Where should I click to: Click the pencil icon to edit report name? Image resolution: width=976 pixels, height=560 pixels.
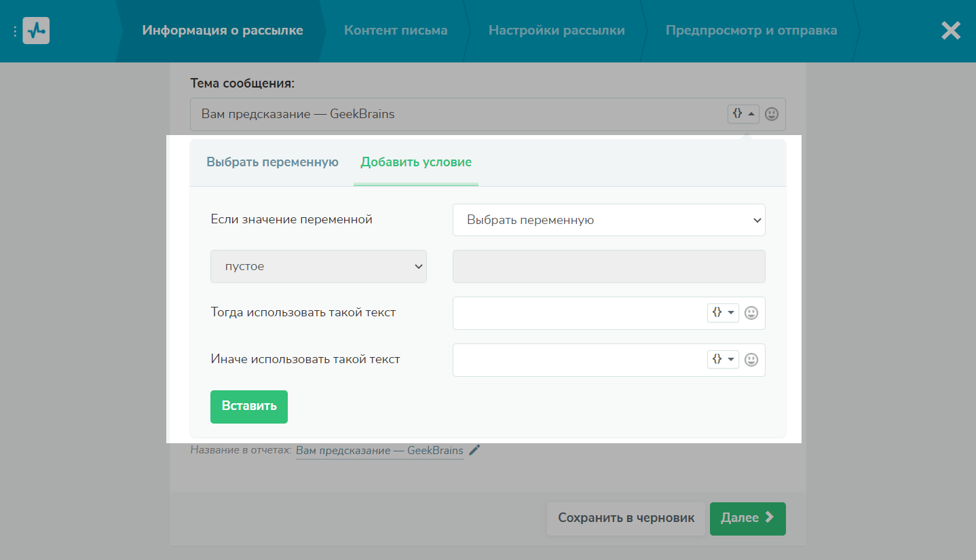(474, 450)
